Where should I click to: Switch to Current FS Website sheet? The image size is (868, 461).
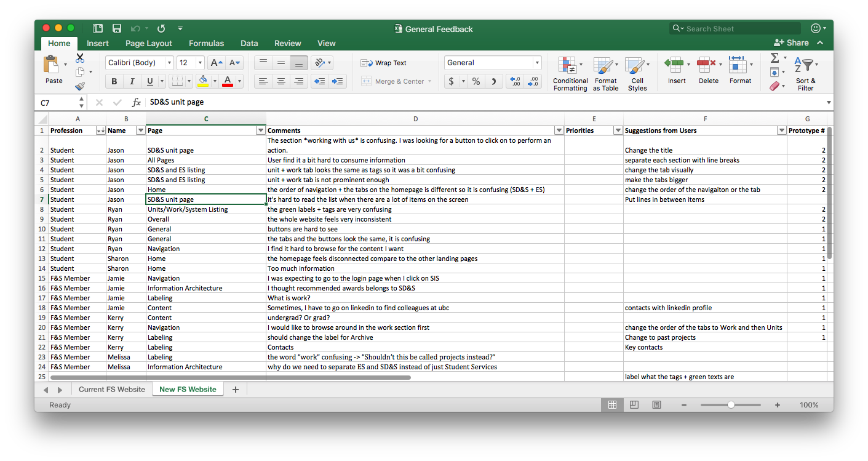pyautogui.click(x=112, y=389)
